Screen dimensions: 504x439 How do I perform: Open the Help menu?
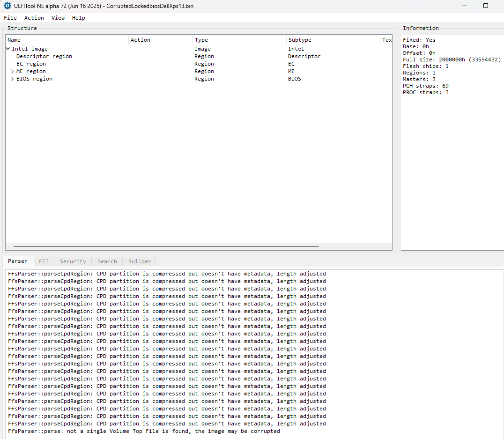[x=78, y=18]
